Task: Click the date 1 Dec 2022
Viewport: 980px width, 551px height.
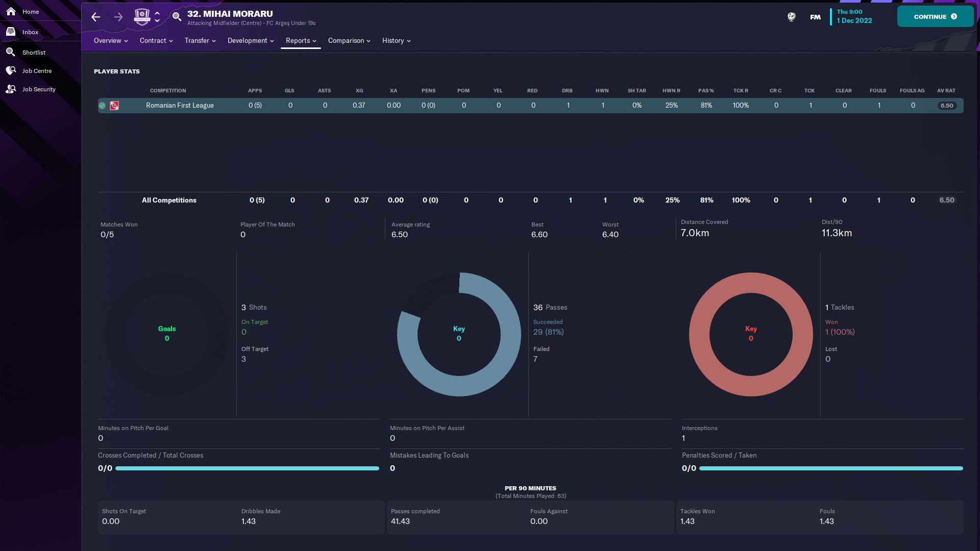Action: pos(854,21)
